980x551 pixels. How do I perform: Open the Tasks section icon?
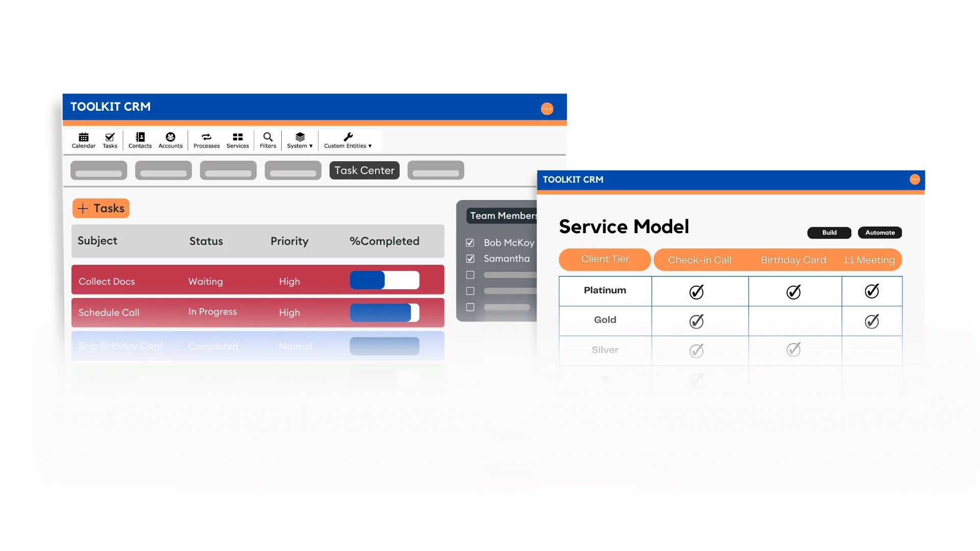click(x=110, y=139)
